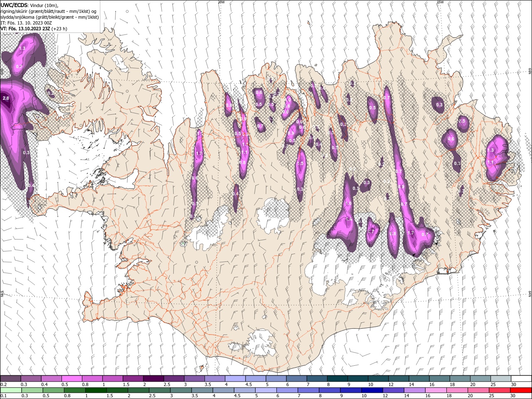Screen dimensions: 532x399
Task: Click the 30 label in the lower legend row
Action: point(512,396)
